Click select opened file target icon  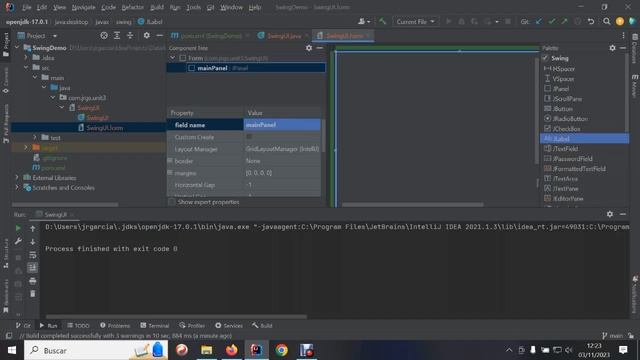coord(104,36)
